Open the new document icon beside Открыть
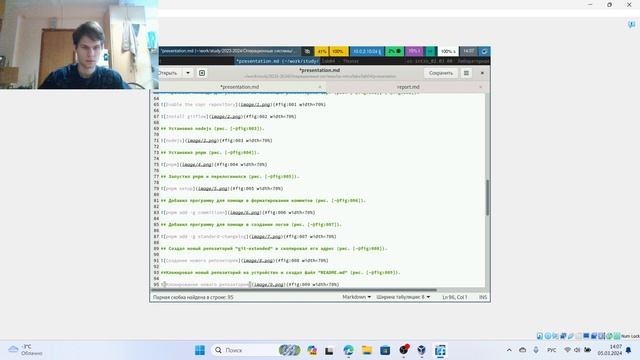 [202, 73]
